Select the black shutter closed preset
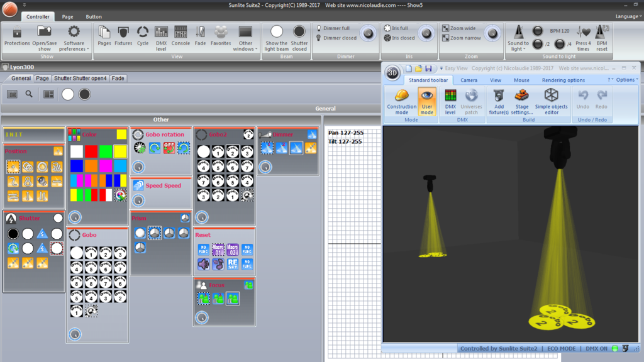The height and width of the screenshot is (362, 644). click(13, 234)
